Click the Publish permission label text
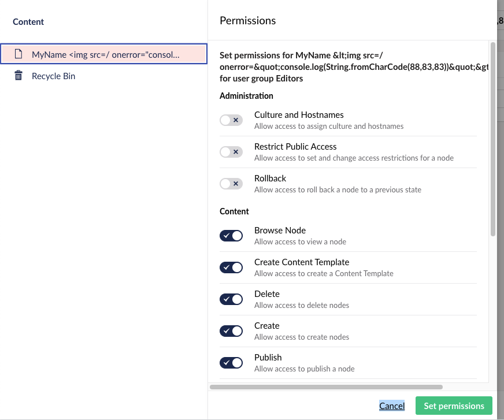Screen dimensions: 504x420 point(268,357)
